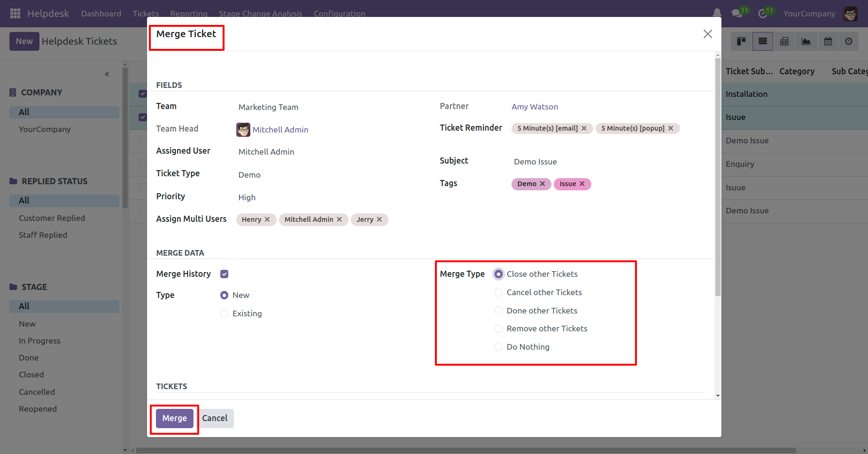Select Do Nothing merge type

click(499, 347)
